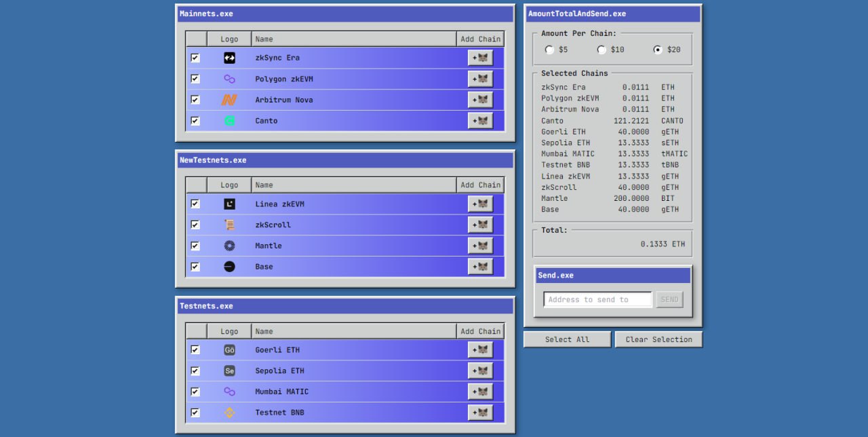Click the Base logo icon

coord(229,267)
